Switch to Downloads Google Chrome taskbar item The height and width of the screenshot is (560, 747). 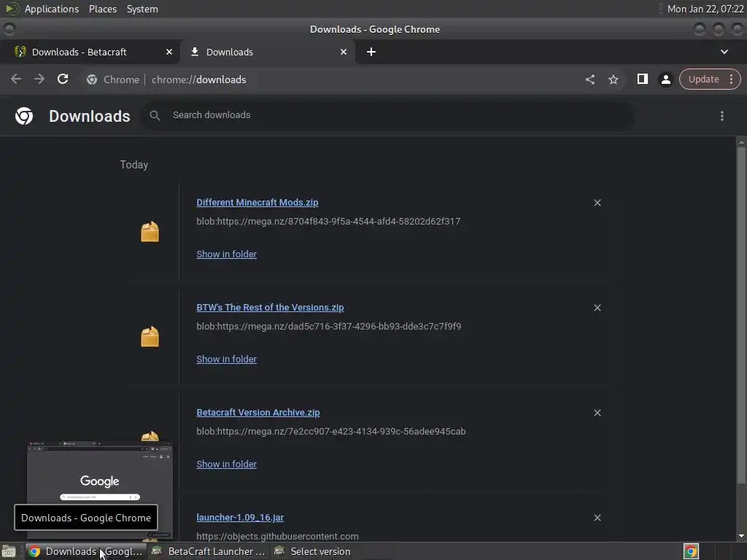coord(86,551)
